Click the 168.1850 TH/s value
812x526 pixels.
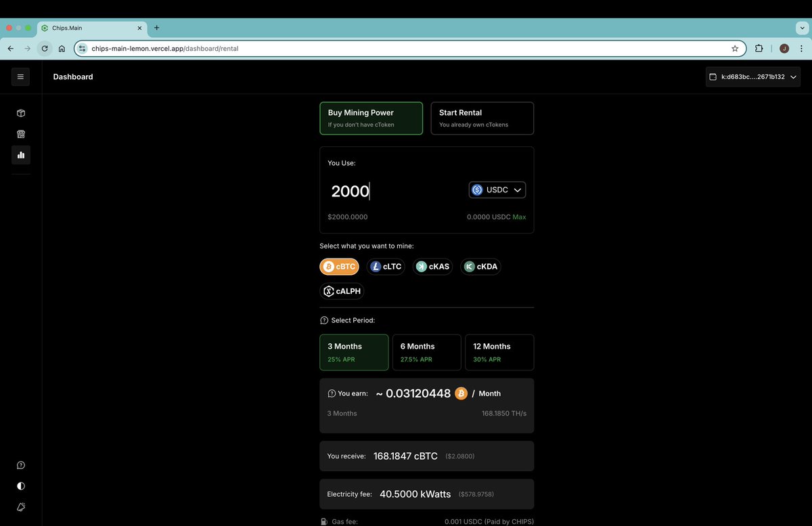(504, 414)
